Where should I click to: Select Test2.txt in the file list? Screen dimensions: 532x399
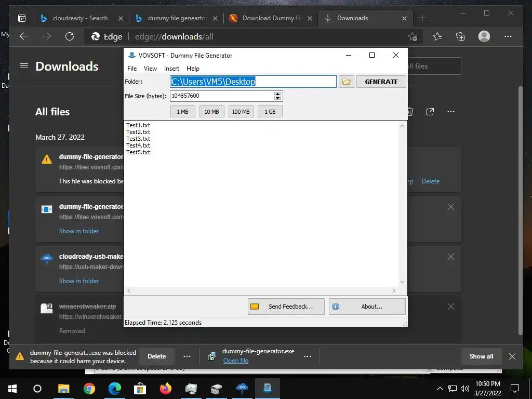138,132
